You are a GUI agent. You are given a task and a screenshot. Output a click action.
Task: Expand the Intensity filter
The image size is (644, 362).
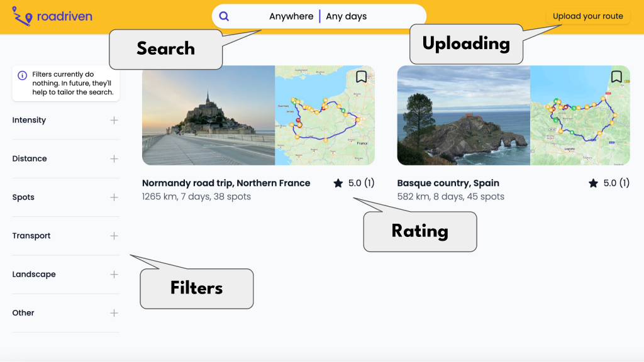114,120
